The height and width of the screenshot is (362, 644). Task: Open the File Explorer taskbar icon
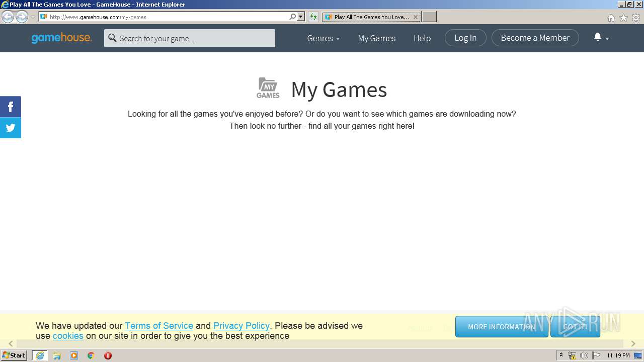pos(57,355)
